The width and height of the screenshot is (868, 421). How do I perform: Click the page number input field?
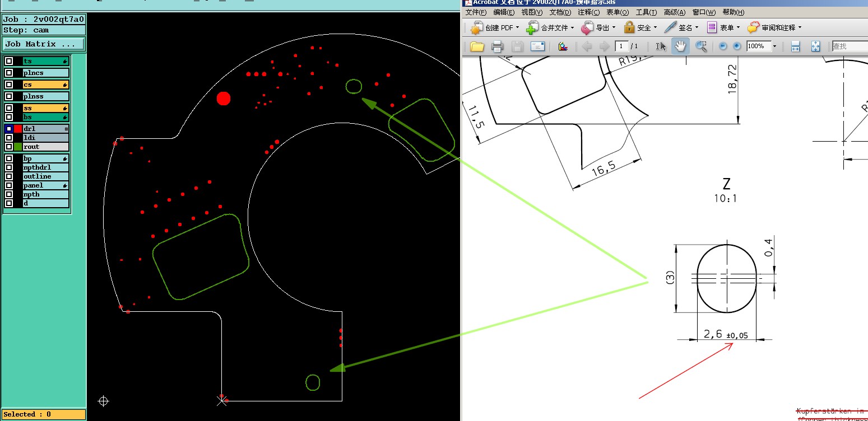coord(621,46)
